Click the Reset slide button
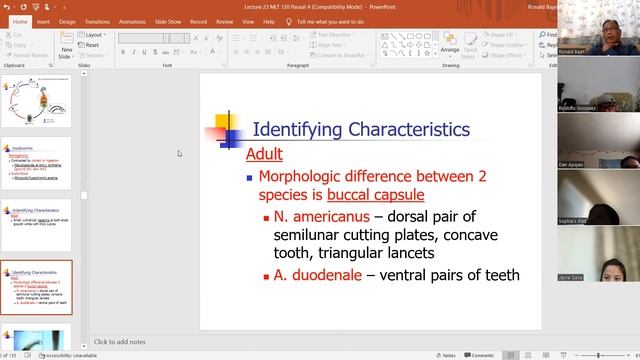The image size is (640, 360). [89, 45]
